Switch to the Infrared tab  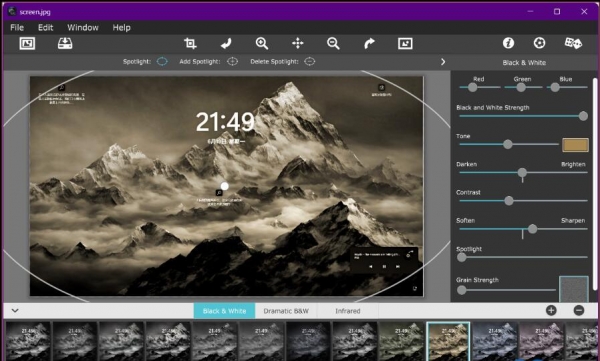coord(347,311)
